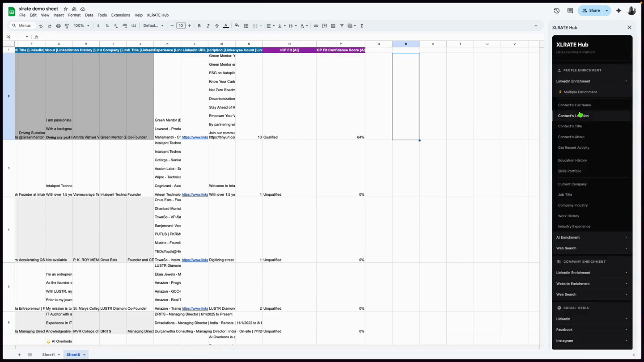644x362 pixels.
Task: Open the font selector dropdown
Action: point(153,25)
